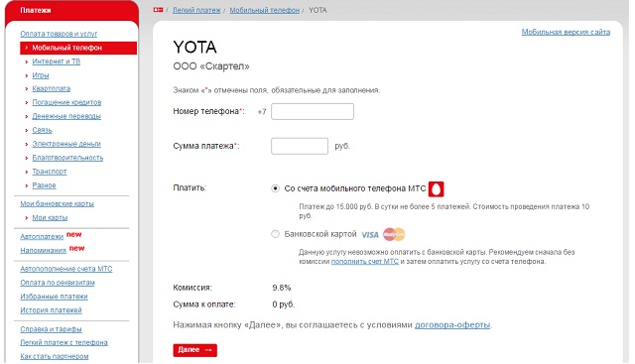The width and height of the screenshot is (635, 364).
Task: Open Интернет и ТВ category
Action: tap(57, 61)
